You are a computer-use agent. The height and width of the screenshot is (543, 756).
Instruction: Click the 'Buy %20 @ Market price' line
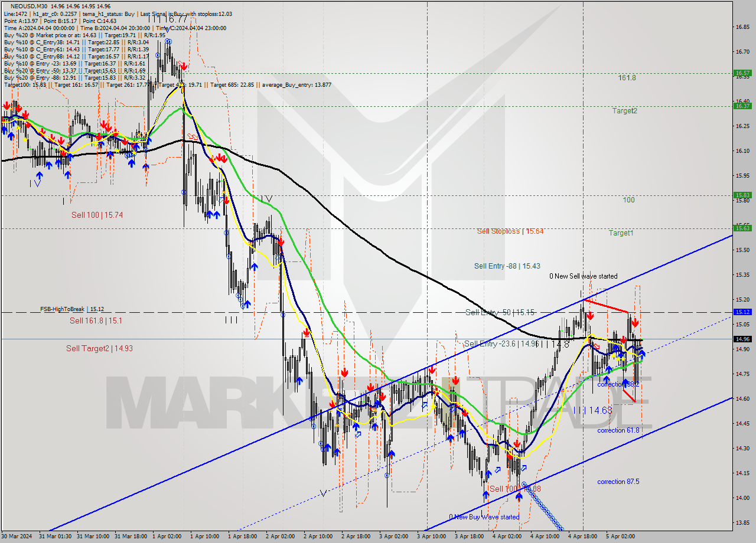coord(85,35)
